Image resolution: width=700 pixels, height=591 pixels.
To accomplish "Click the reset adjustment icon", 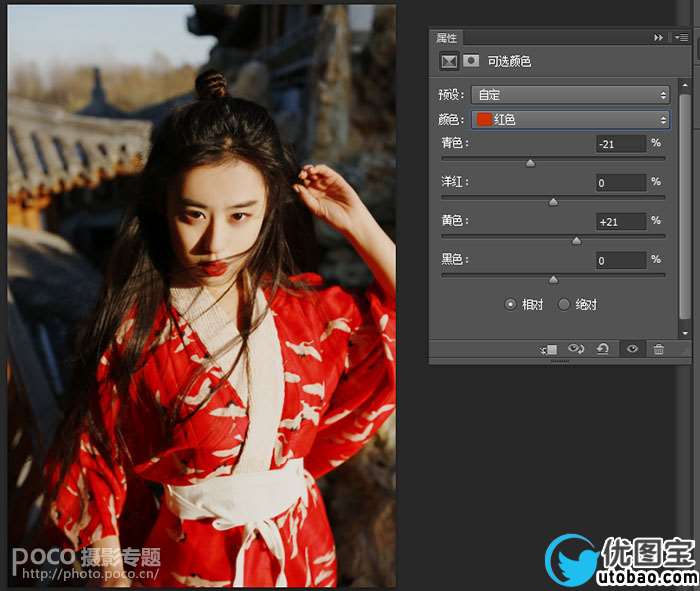I will [x=603, y=349].
